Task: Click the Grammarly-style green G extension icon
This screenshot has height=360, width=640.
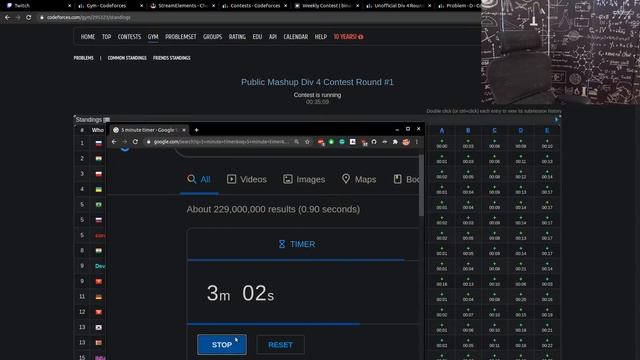Action: pos(342,142)
